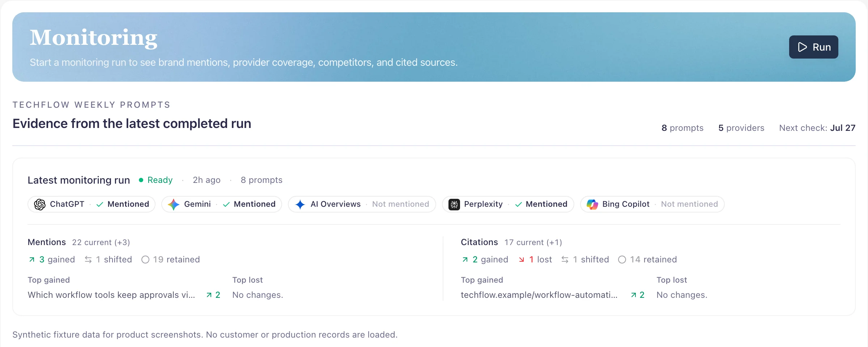Viewport: 868px width, 347px height.
Task: Click the AI Overviews star icon
Action: [x=300, y=204]
